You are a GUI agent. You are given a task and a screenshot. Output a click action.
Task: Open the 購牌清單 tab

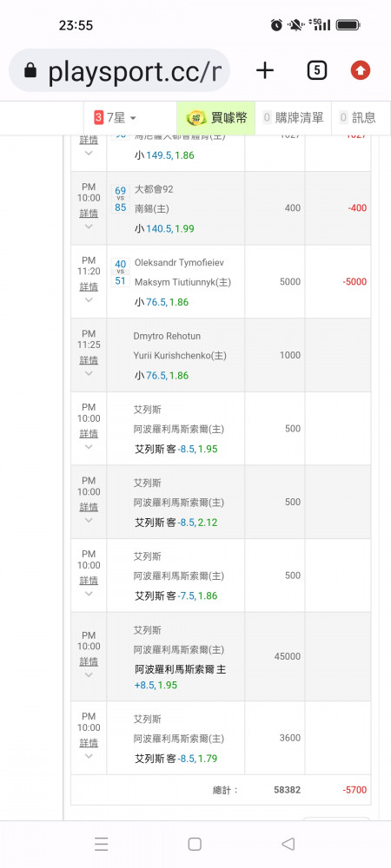[293, 117]
